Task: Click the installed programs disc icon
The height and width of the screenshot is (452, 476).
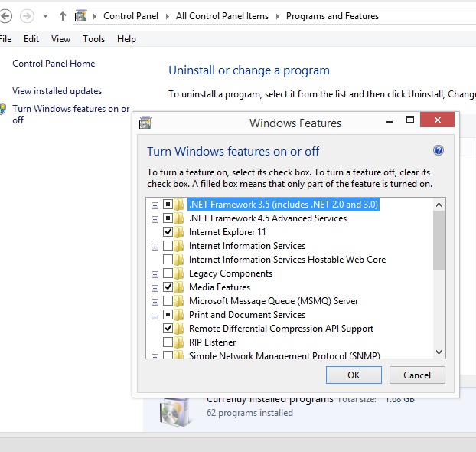Action: click(x=174, y=412)
